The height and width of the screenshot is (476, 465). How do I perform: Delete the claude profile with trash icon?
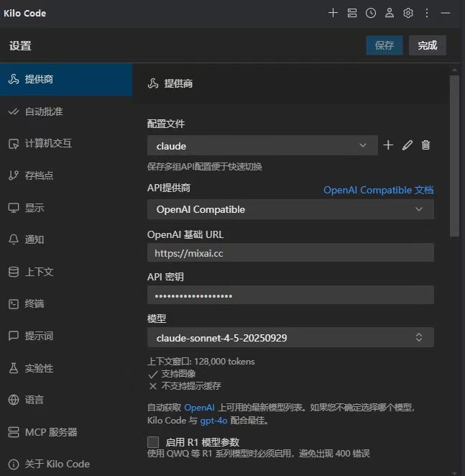[x=425, y=145]
